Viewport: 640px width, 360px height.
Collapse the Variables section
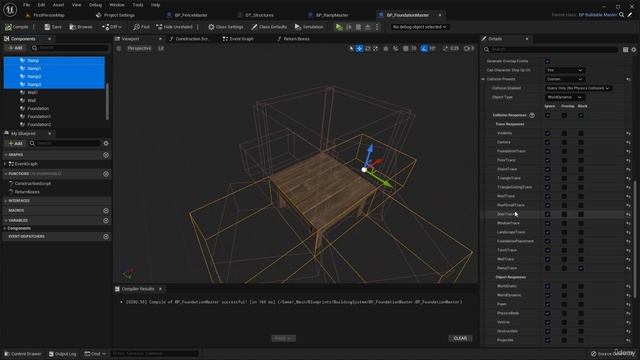pyautogui.click(x=6, y=220)
